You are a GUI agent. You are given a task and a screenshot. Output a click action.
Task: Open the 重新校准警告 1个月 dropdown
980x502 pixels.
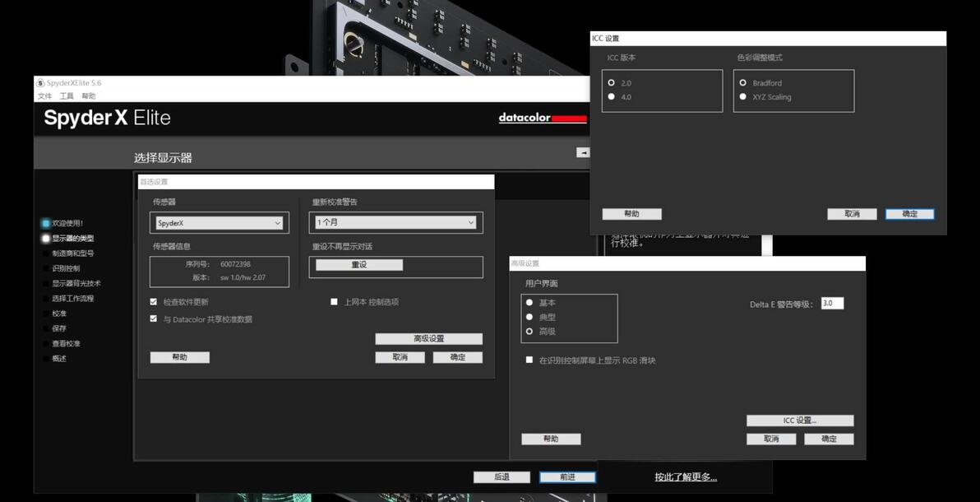395,222
